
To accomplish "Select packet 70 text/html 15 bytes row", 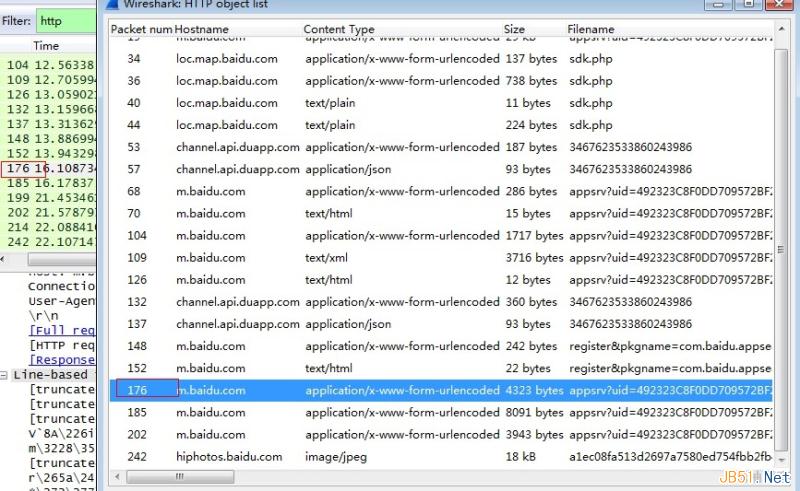I will click(x=441, y=213).
